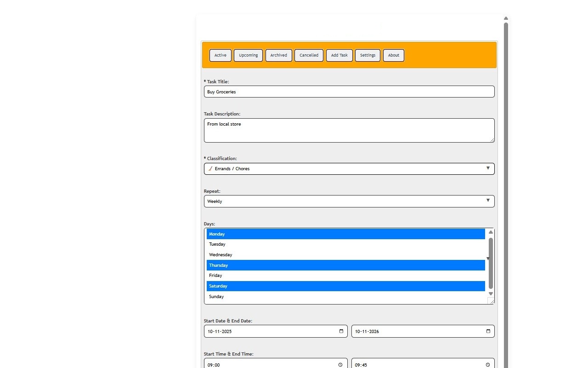Open the Repeat dropdown set to Weekly
Screen dimensions: 588x368
click(349, 201)
